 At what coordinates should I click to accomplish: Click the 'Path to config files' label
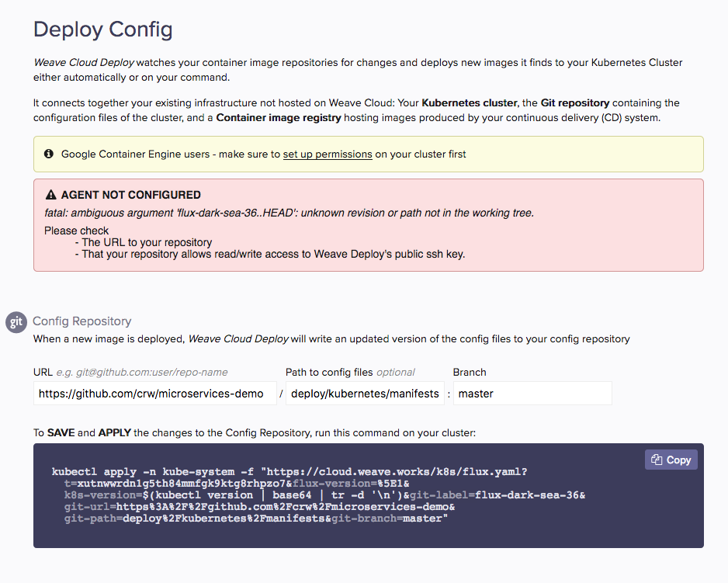click(x=329, y=372)
